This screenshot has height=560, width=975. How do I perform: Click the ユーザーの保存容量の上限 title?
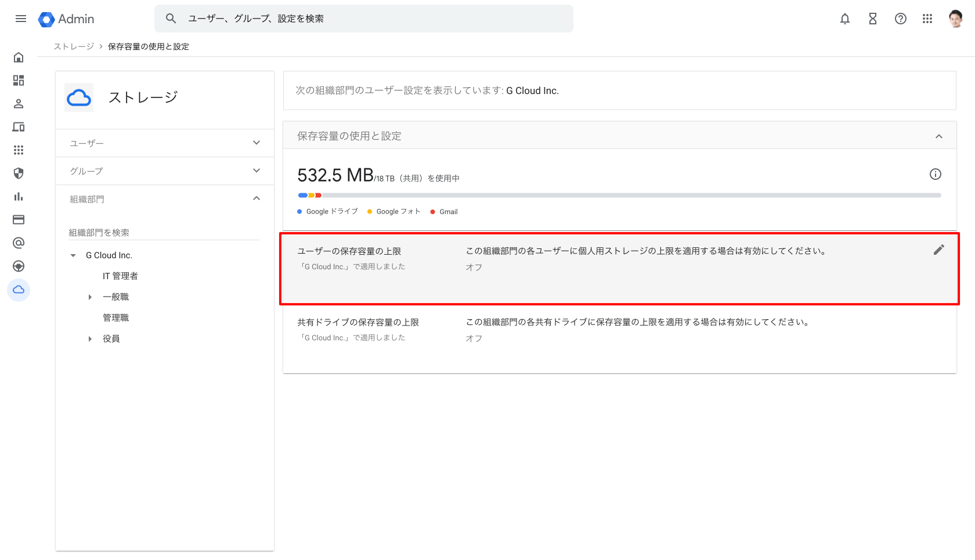[349, 251]
